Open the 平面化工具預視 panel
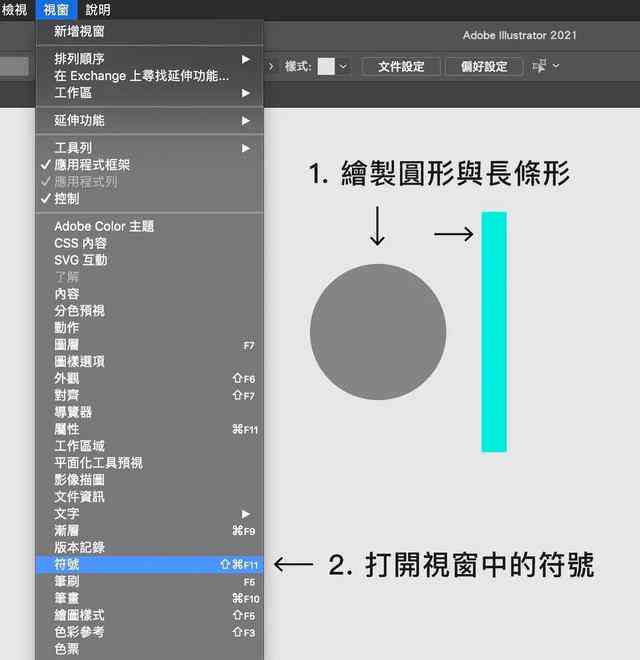 pos(149,463)
